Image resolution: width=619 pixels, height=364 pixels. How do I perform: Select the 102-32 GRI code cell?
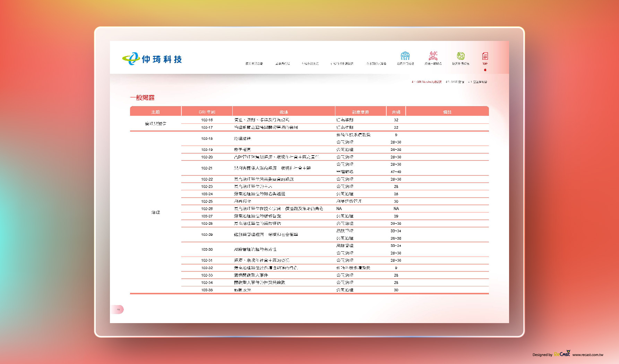(207, 268)
